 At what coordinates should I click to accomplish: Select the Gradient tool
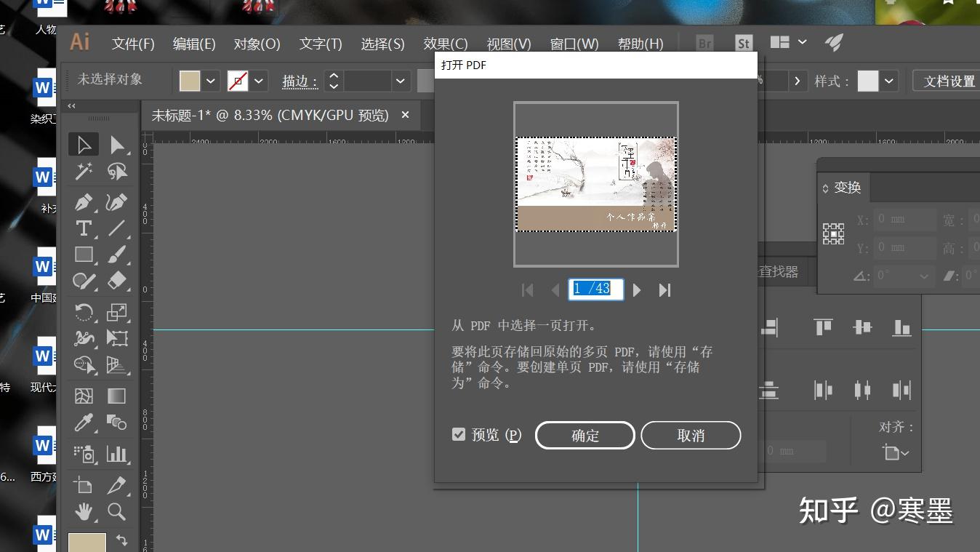[x=117, y=396]
